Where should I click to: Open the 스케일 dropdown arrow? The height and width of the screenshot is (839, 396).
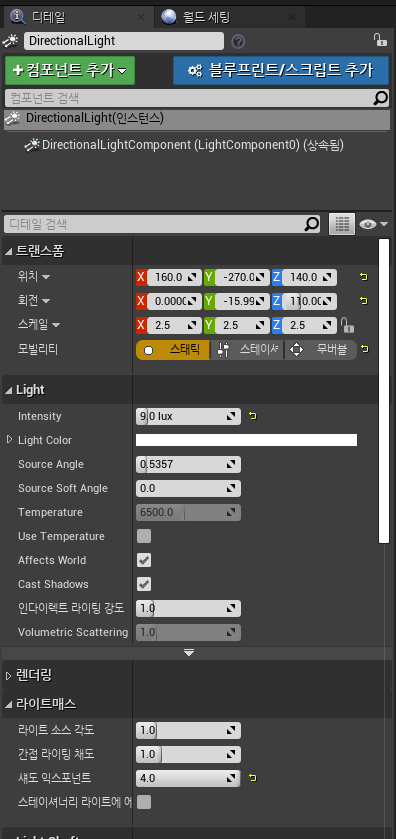click(56, 325)
